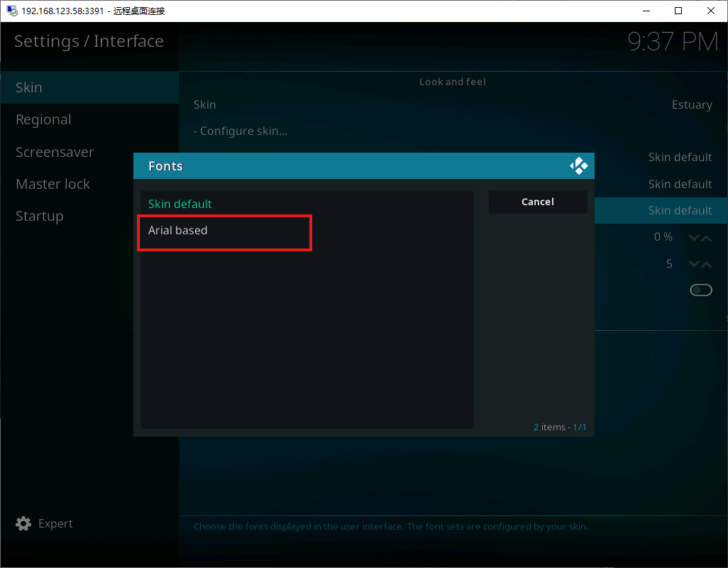
Task: Switch to the Regional settings category
Action: click(43, 119)
